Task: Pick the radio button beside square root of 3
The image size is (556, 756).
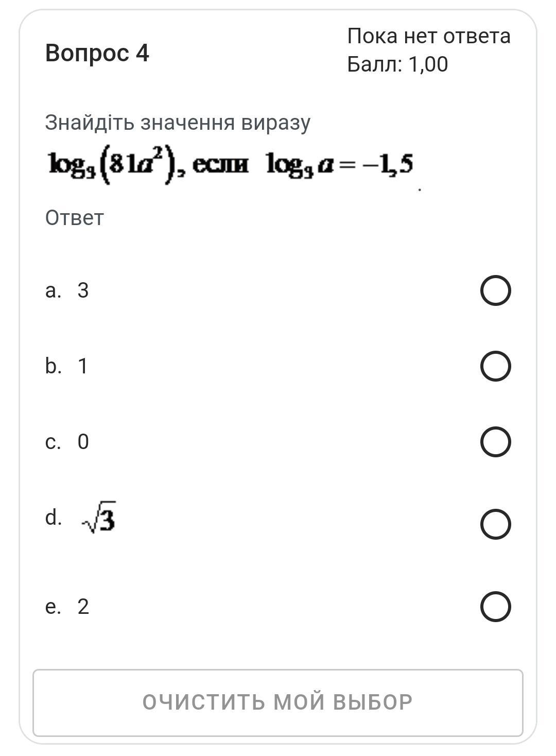Action: coord(495,524)
